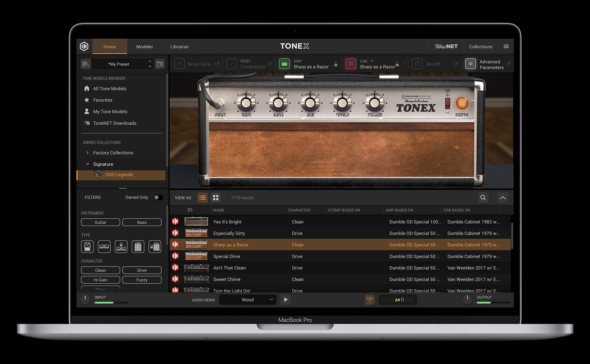
Task: Select All Tone Models
Action: coord(110,88)
